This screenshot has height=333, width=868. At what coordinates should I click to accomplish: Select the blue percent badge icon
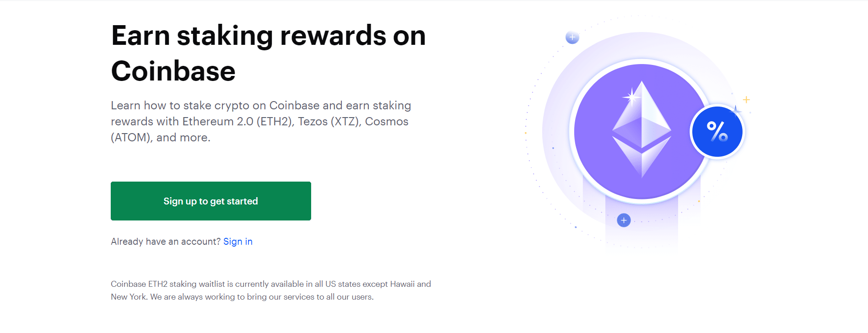(x=717, y=132)
